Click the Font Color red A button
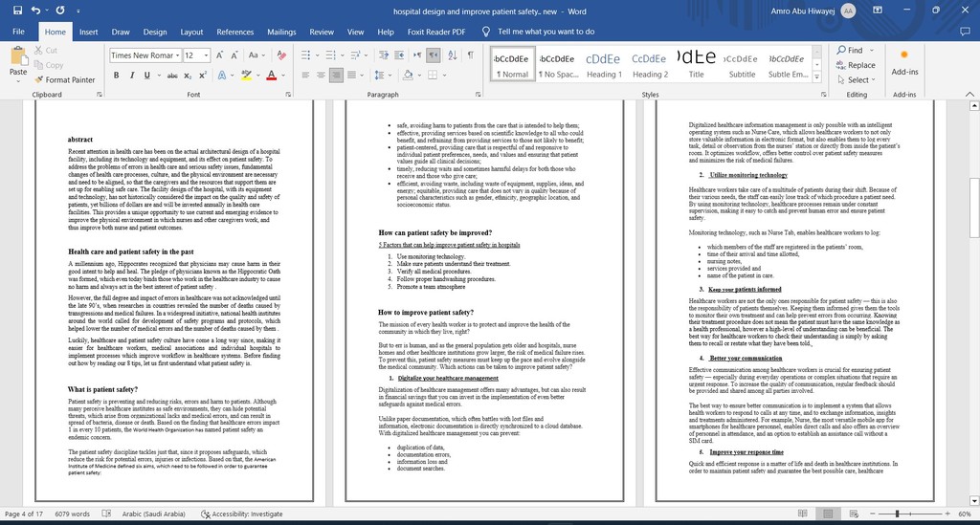This screenshot has width=980, height=525. pyautogui.click(x=271, y=76)
